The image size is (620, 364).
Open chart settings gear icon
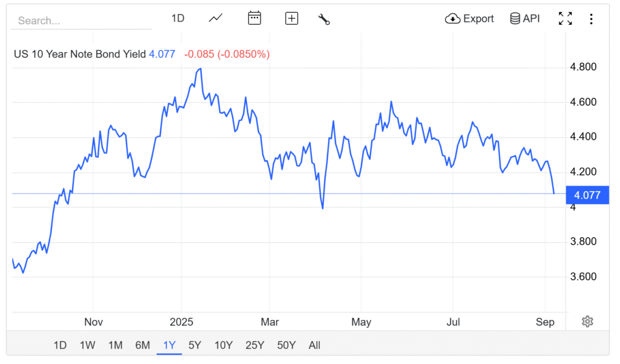(587, 321)
